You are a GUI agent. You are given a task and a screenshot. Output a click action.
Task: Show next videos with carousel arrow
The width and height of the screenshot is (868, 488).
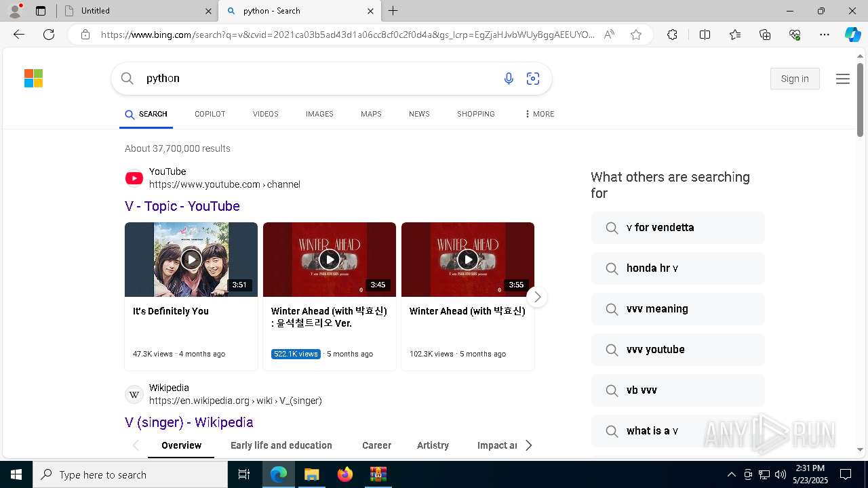pyautogui.click(x=537, y=297)
